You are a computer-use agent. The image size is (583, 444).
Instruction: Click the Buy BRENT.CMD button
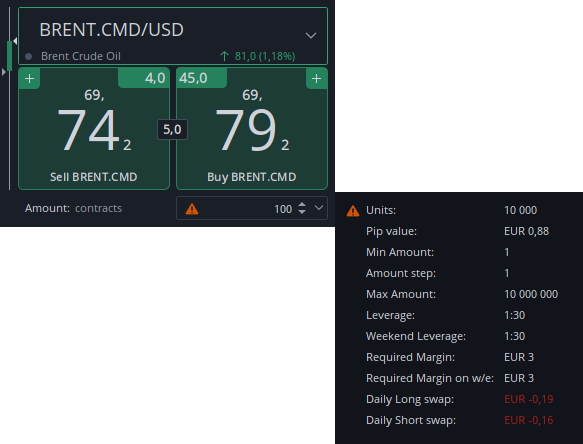[252, 129]
